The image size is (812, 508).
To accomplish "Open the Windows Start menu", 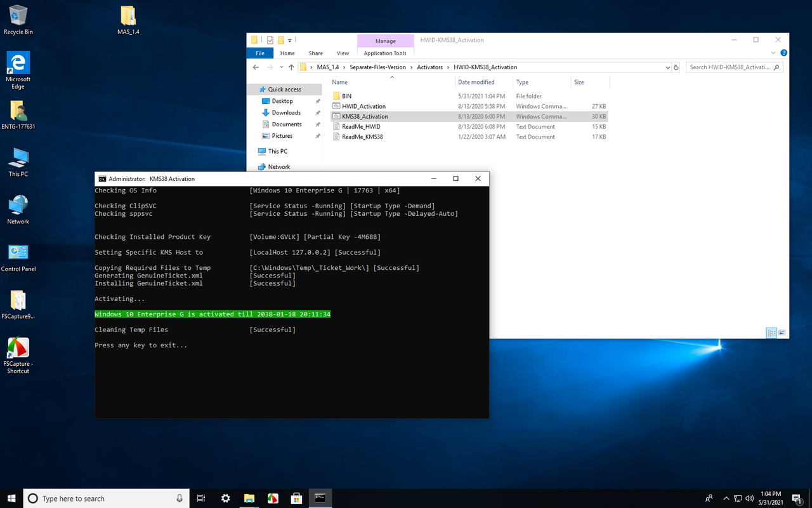I will pos(11,498).
